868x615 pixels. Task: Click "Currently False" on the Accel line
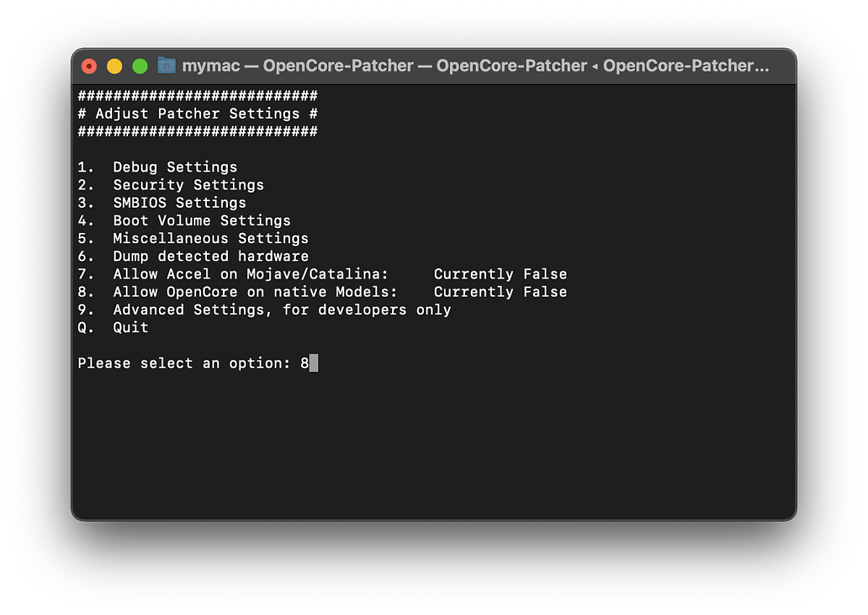[x=501, y=274]
